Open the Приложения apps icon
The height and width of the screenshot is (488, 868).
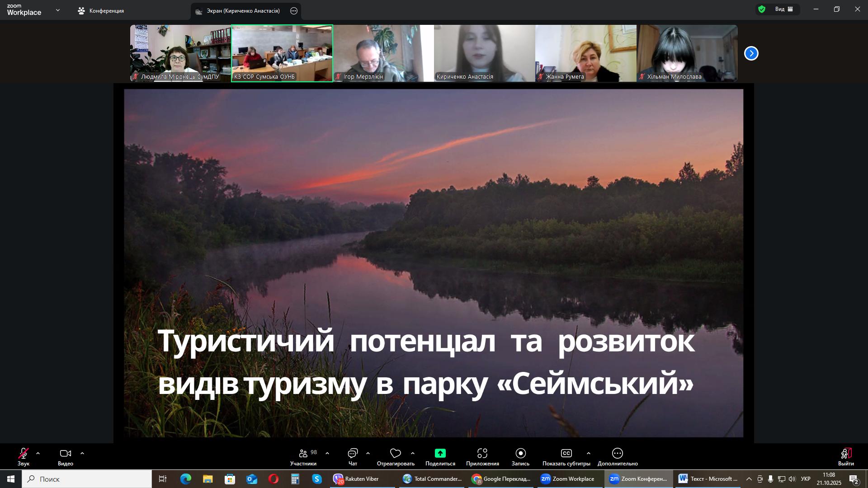(x=482, y=454)
